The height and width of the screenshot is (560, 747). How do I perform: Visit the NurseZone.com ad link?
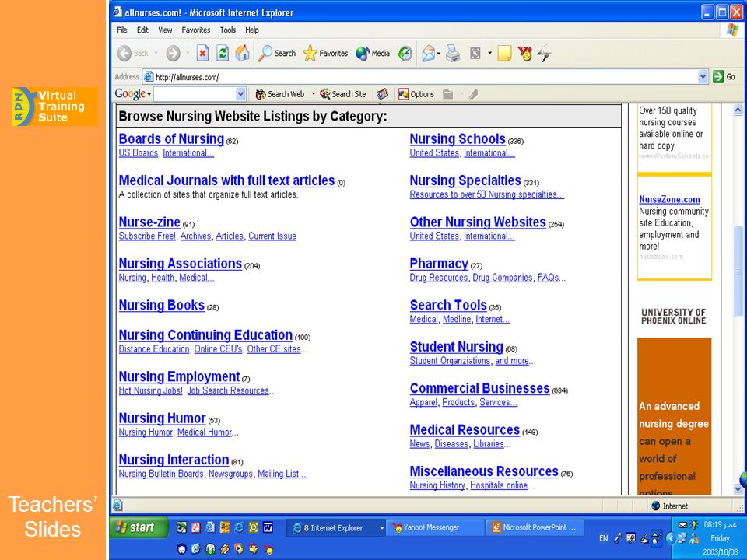[669, 200]
